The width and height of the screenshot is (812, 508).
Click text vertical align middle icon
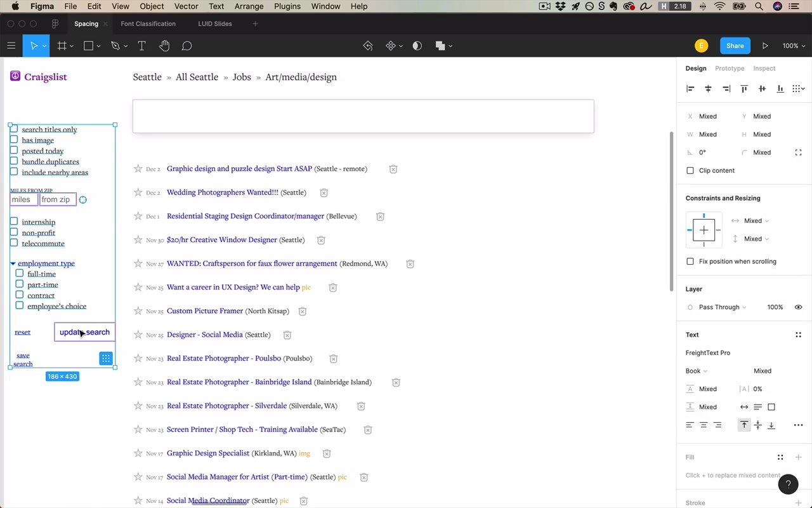tap(757, 425)
